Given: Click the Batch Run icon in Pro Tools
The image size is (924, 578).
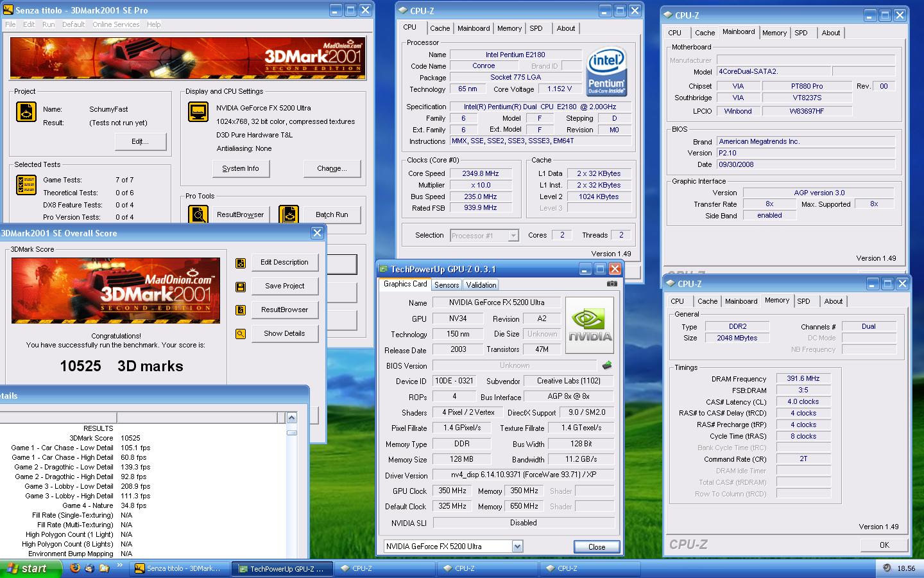Looking at the screenshot, I should (x=288, y=215).
